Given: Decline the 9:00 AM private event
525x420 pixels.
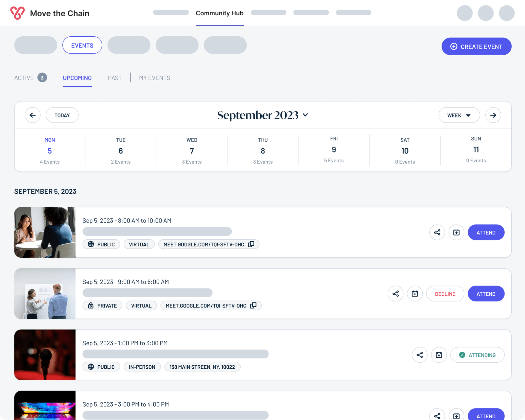Looking at the screenshot, I should click(x=445, y=293).
